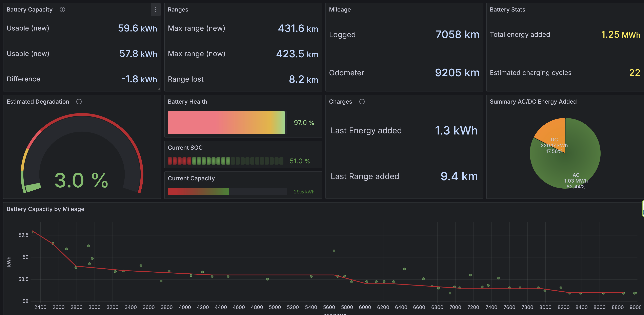Screen dimensions: 644x315
Task: Click the Battery Capacity by Mileage title
Action: pyautogui.click(x=45, y=209)
